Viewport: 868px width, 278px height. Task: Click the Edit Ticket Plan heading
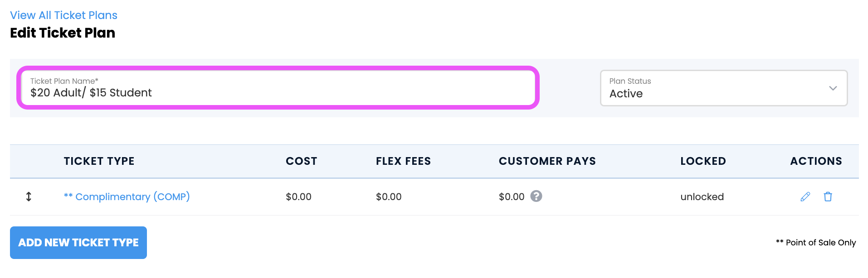(x=63, y=33)
